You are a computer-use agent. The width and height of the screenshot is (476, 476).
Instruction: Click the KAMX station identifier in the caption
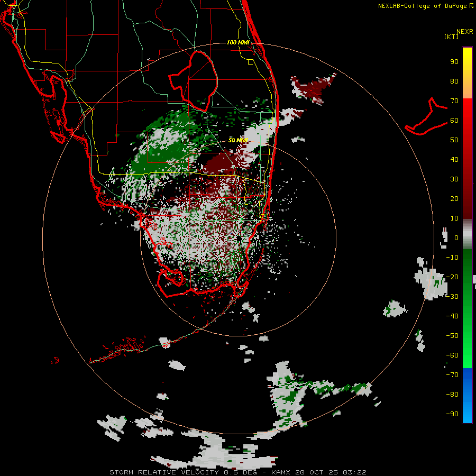pyautogui.click(x=281, y=472)
